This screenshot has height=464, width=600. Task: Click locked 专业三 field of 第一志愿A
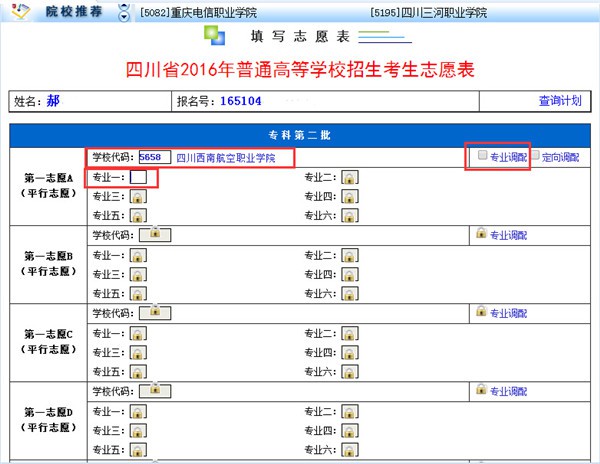pyautogui.click(x=138, y=197)
